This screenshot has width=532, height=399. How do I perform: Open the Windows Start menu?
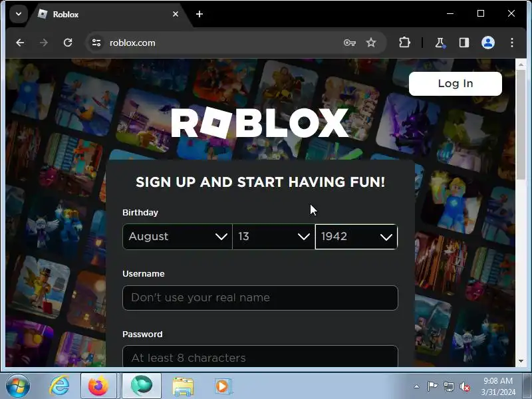tap(18, 386)
